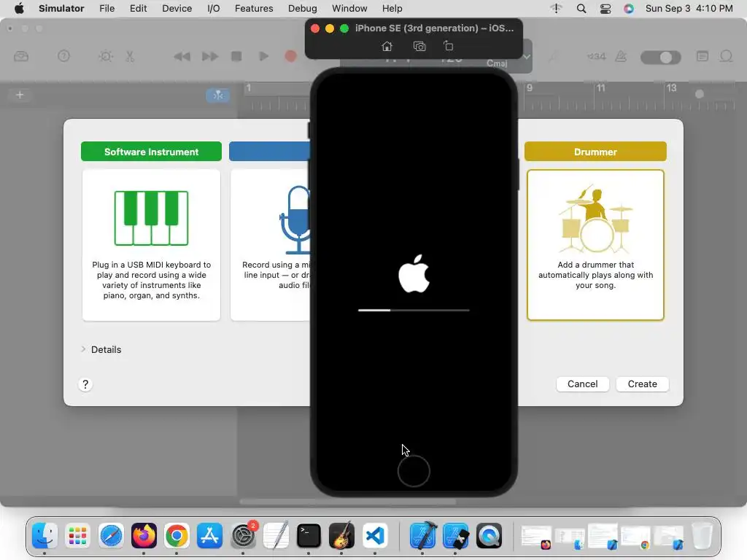
Task: Click the date and time in menu bar
Action: [689, 8]
